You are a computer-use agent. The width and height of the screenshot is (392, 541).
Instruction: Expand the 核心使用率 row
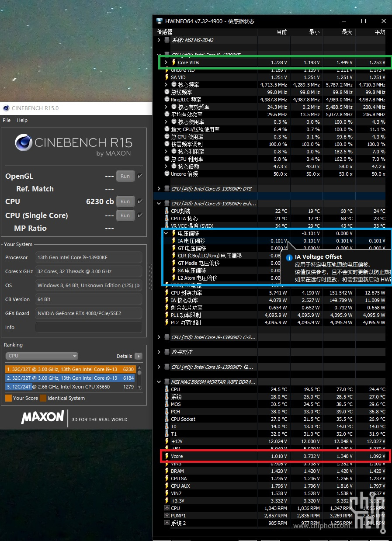point(166,122)
